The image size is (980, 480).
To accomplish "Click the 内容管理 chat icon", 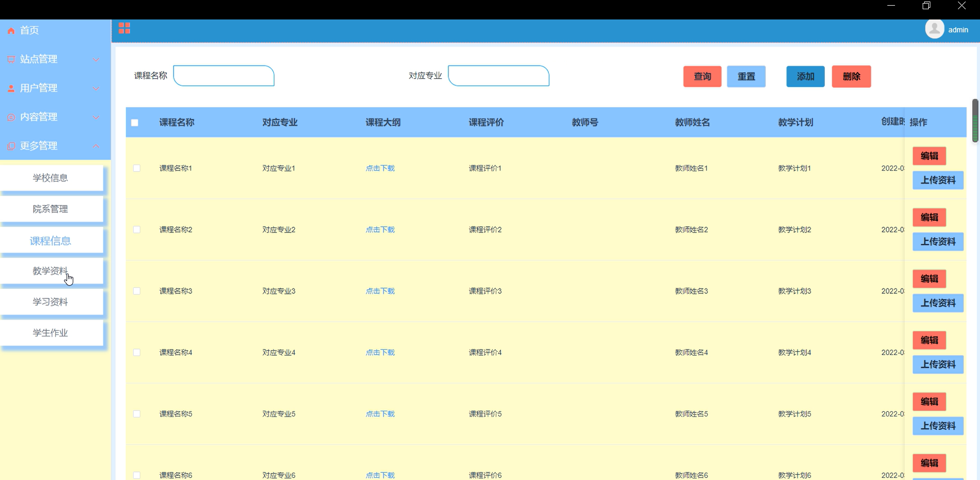I will 11,117.
